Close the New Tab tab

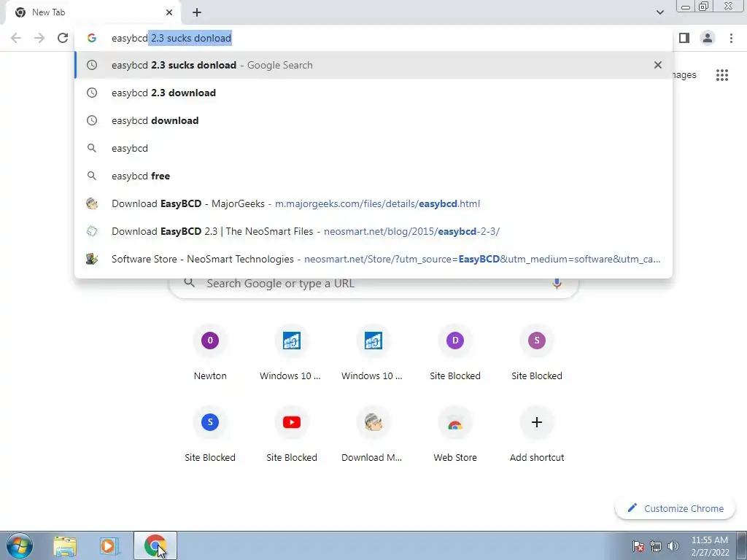tap(169, 12)
